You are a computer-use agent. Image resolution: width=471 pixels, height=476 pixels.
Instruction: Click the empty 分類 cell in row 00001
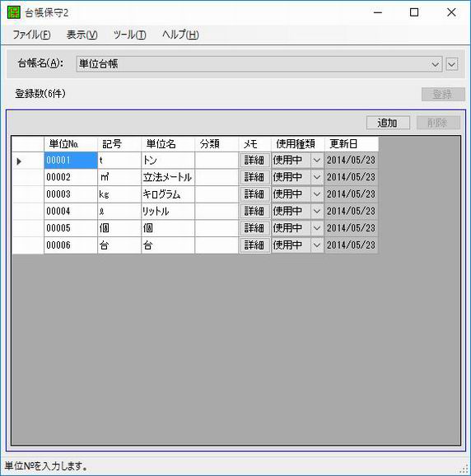click(217, 161)
